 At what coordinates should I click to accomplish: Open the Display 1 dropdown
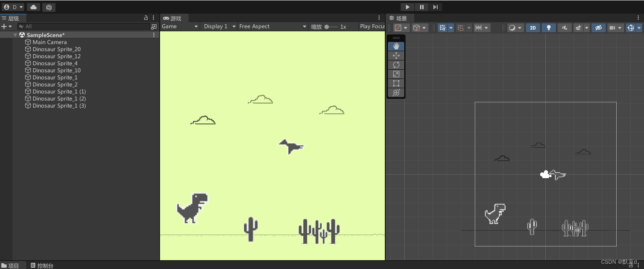click(219, 26)
